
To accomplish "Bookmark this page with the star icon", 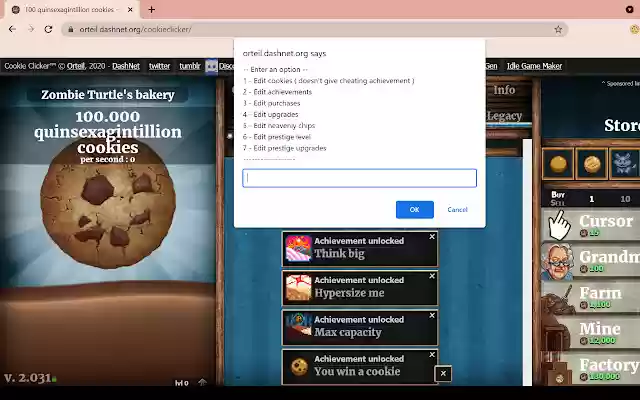I will click(x=558, y=29).
